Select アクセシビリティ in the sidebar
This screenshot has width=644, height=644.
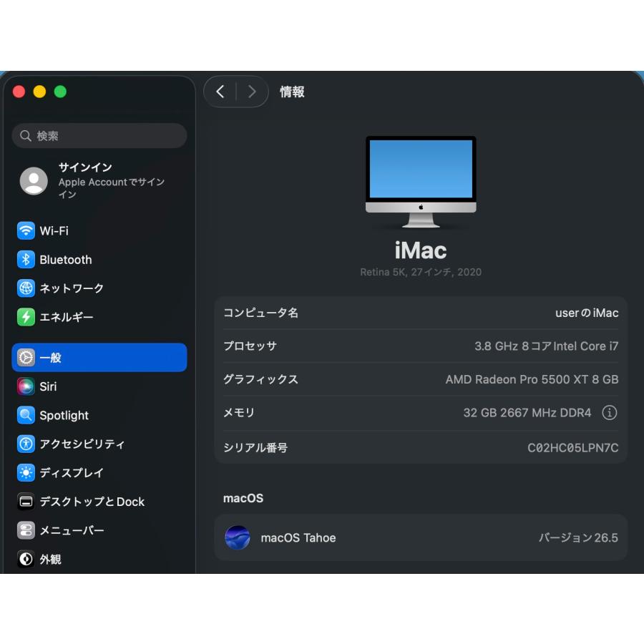[99, 444]
